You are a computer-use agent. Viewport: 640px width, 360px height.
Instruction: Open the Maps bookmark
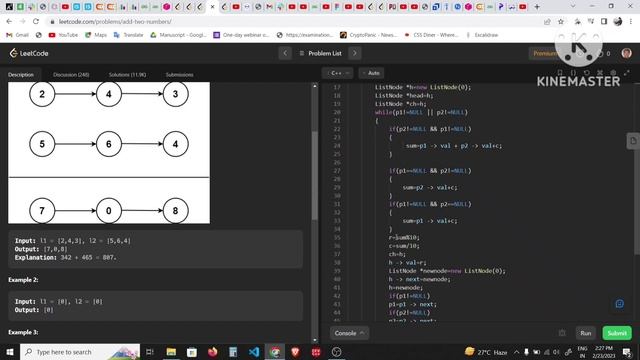click(96, 35)
